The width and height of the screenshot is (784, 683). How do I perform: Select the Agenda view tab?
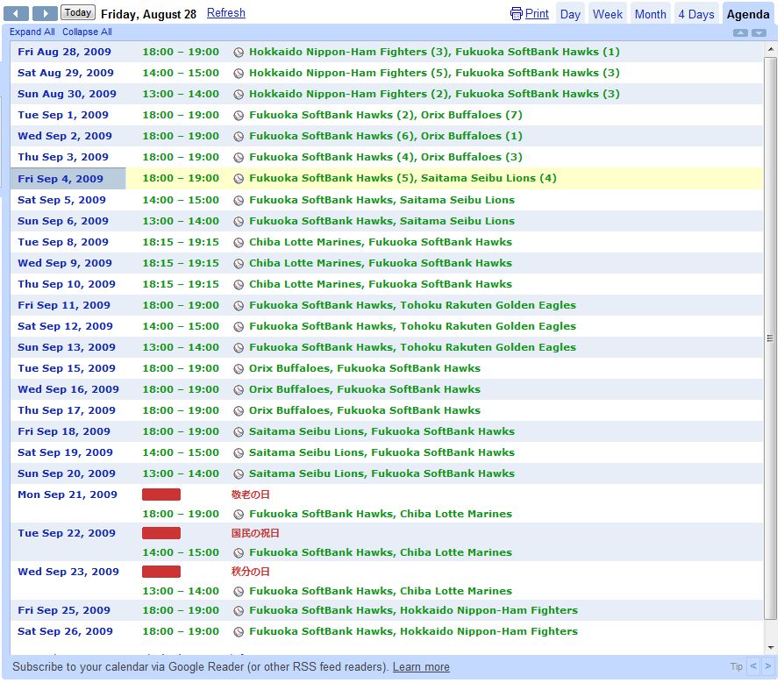click(748, 14)
